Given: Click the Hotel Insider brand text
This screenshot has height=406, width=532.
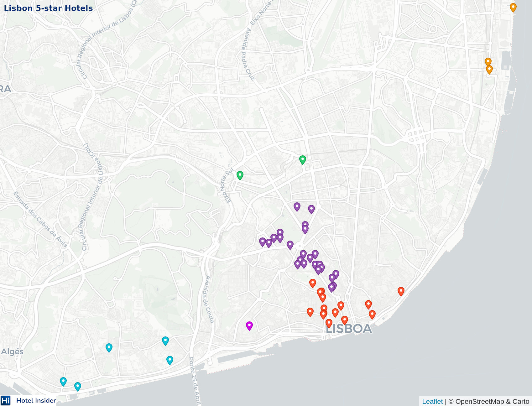Looking at the screenshot, I should pyautogui.click(x=36, y=400).
